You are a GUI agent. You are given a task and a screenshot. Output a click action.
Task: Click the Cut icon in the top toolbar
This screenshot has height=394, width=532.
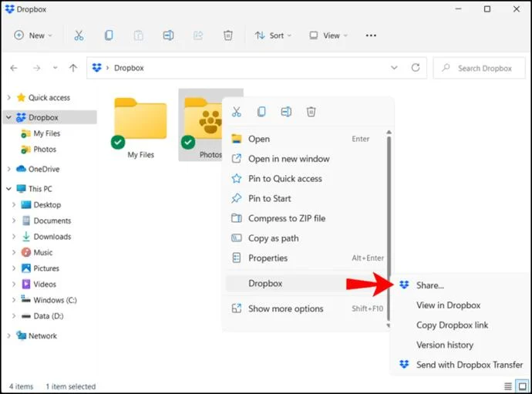tap(79, 35)
